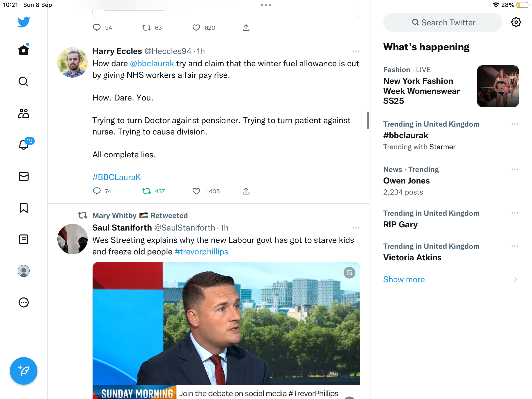Open the settings gear beside search
This screenshot has height=399, width=532.
[516, 22]
